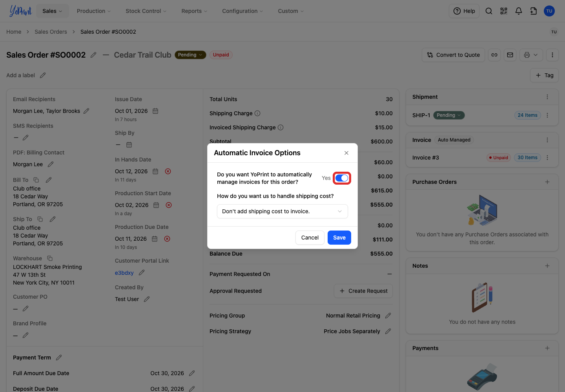Screen dimensions: 565x392
Task: Open the QR code scanner icon
Action: (504, 11)
